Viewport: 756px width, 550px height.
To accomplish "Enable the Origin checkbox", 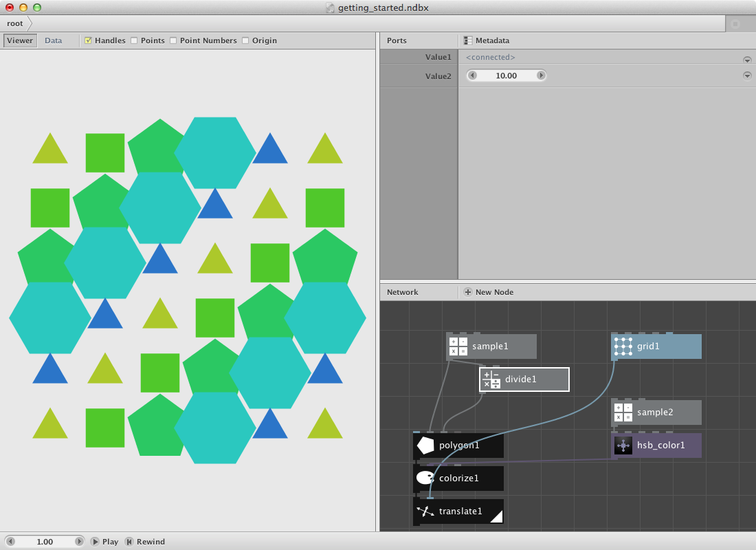I will [x=245, y=41].
